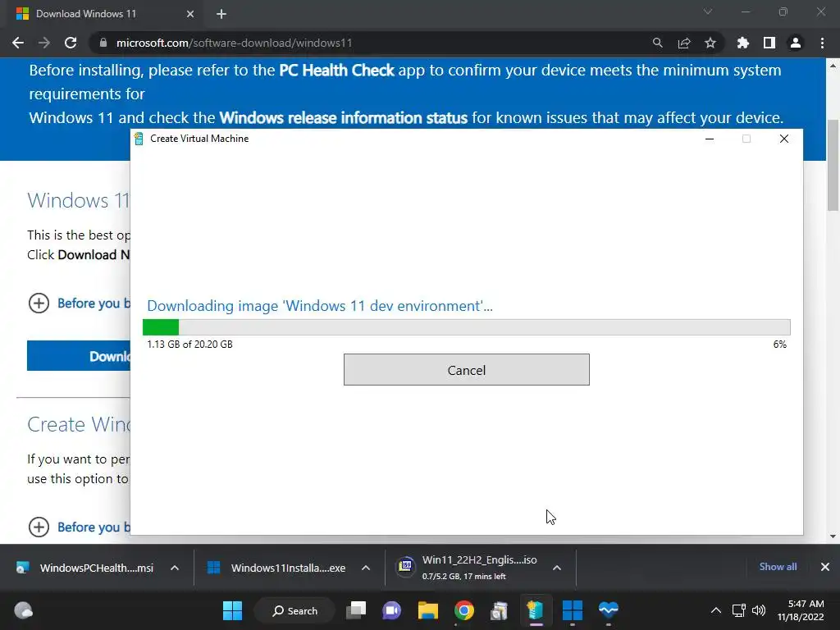
Task: Expand options for WindowsPCHealth msi download
Action: tap(175, 568)
